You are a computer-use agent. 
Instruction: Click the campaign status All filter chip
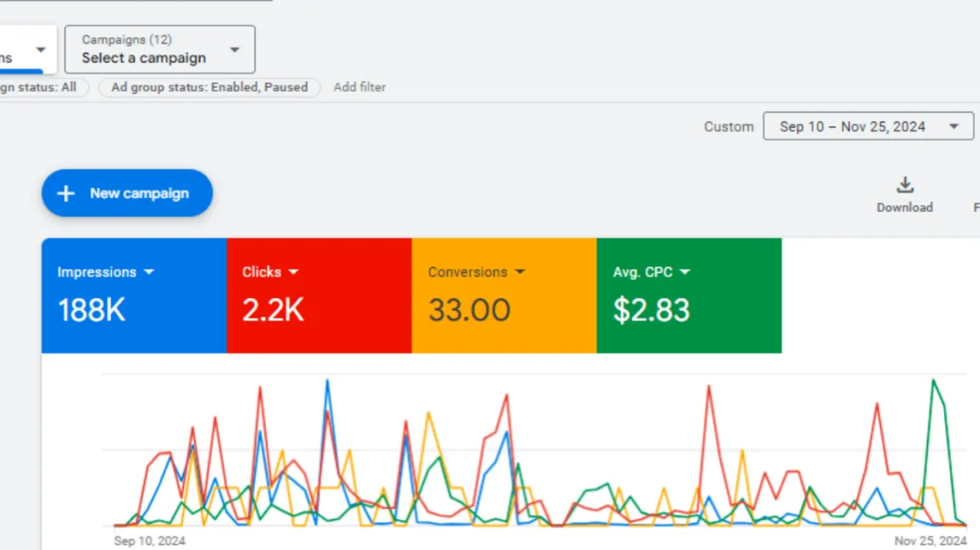39,87
